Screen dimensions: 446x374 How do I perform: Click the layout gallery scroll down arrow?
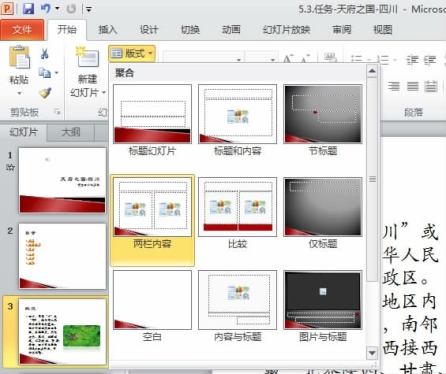pos(372,353)
